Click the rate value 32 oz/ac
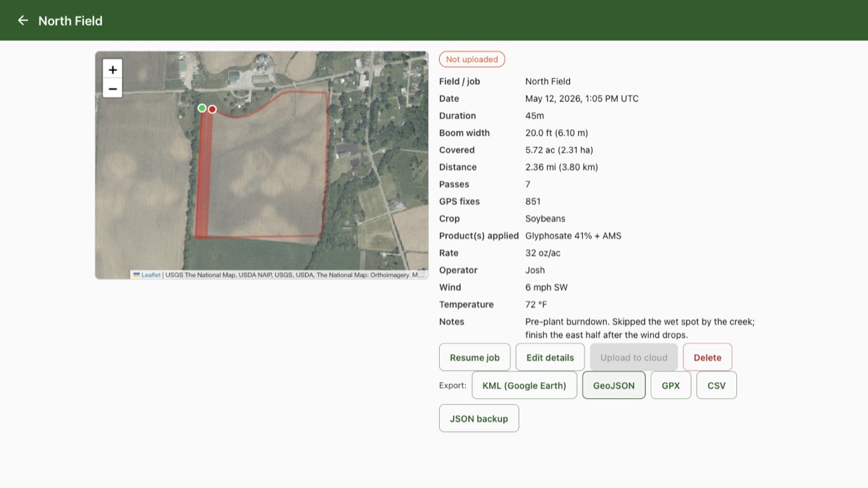 click(x=542, y=253)
